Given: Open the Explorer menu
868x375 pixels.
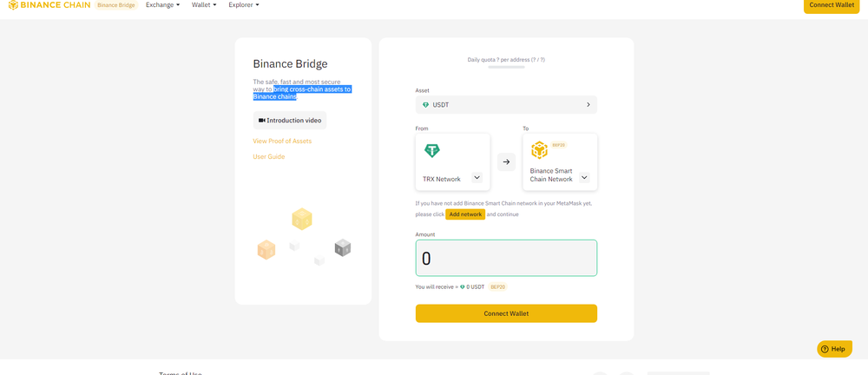Looking at the screenshot, I should [244, 5].
